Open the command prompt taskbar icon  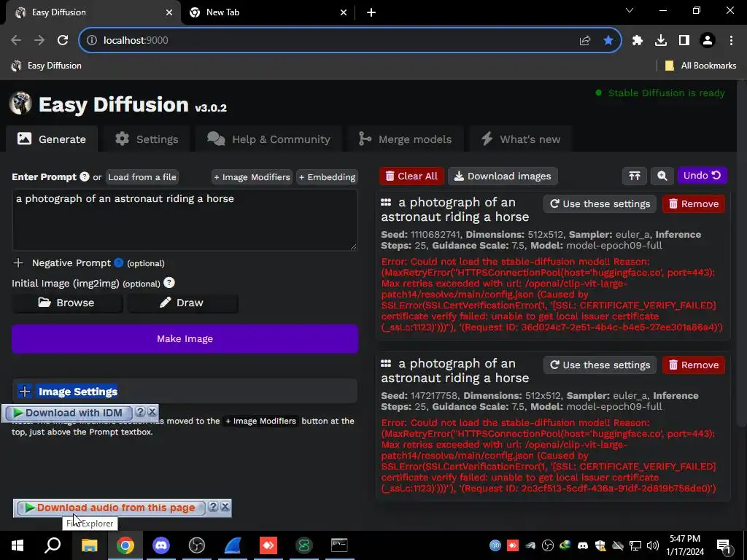click(339, 545)
